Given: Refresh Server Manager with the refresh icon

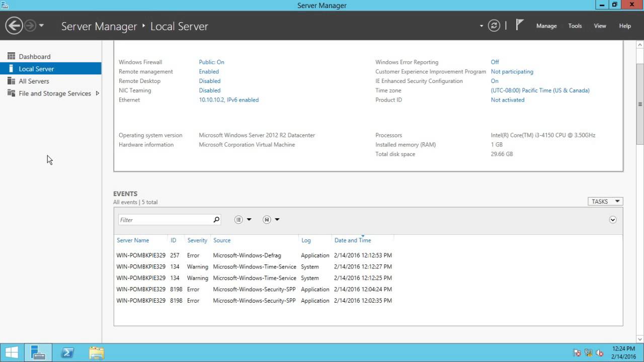Looking at the screenshot, I should [494, 26].
